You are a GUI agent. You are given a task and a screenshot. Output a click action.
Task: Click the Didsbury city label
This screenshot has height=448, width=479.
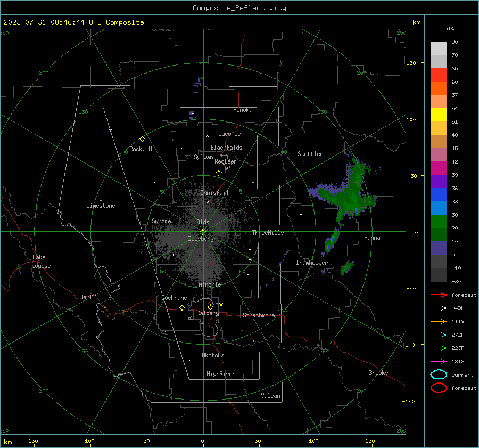pyautogui.click(x=201, y=239)
